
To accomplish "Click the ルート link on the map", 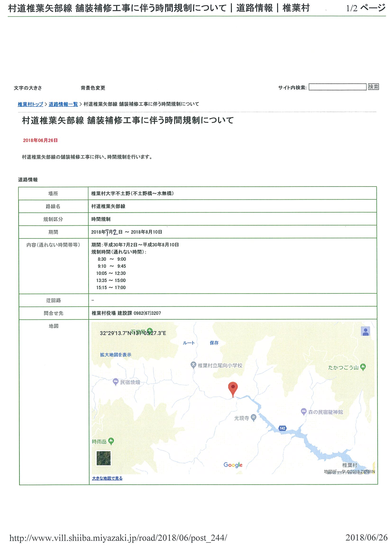I will (189, 343).
